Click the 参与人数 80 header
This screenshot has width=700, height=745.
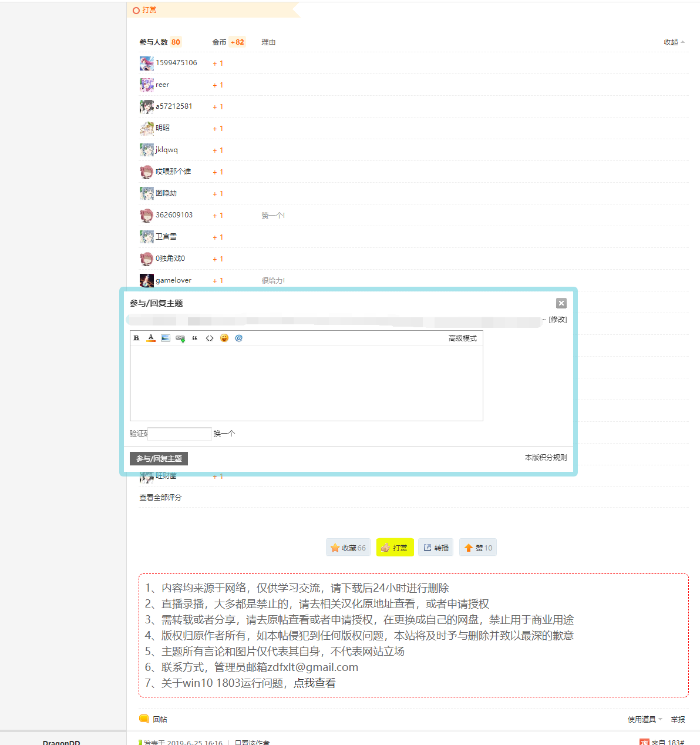coord(160,42)
